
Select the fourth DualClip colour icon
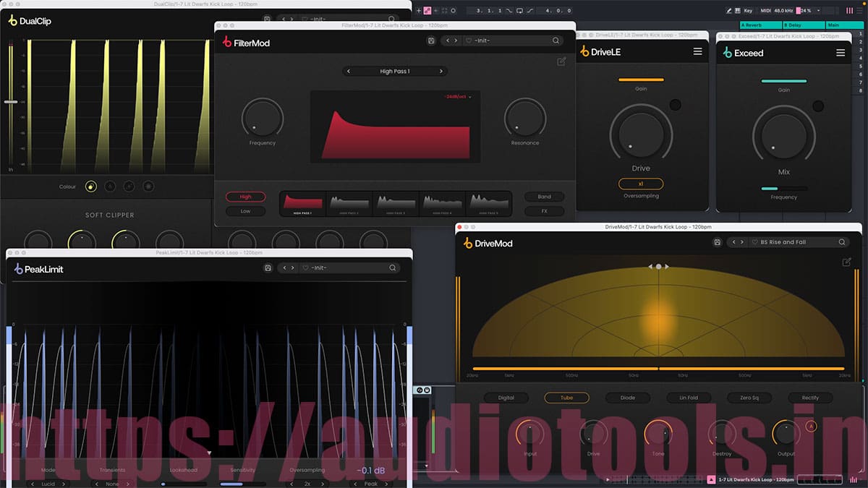click(x=148, y=187)
